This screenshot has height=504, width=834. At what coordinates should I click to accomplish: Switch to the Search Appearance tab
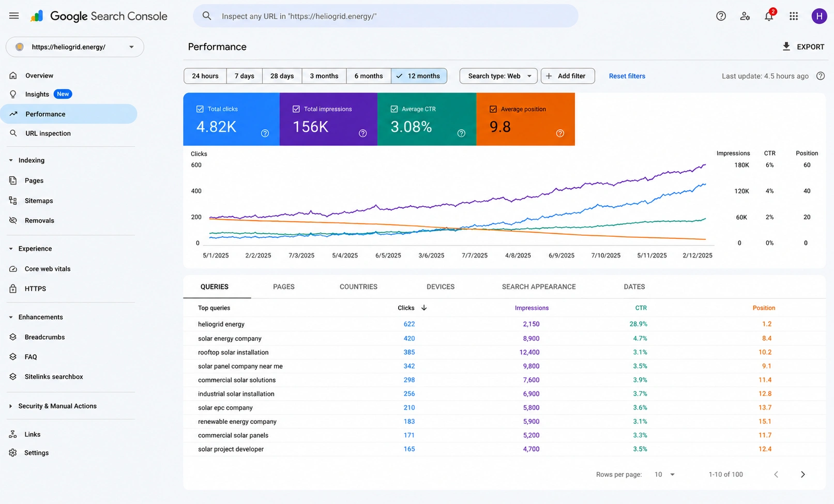[x=539, y=287]
